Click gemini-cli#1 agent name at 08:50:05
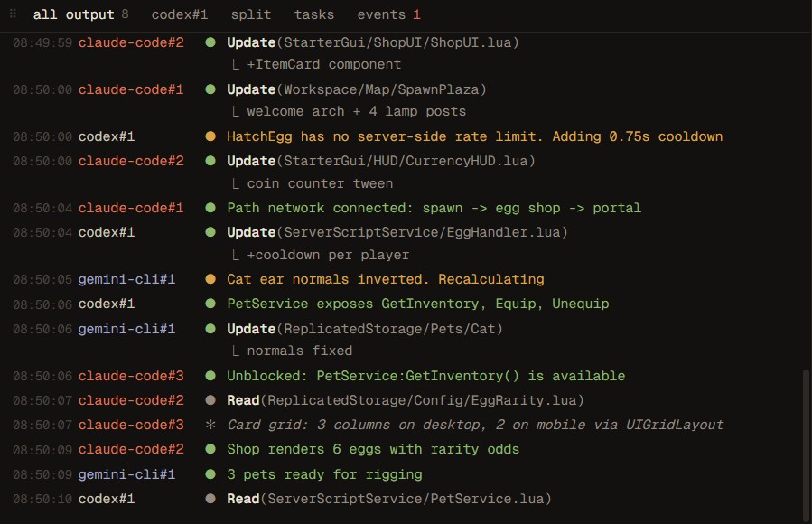 click(126, 279)
